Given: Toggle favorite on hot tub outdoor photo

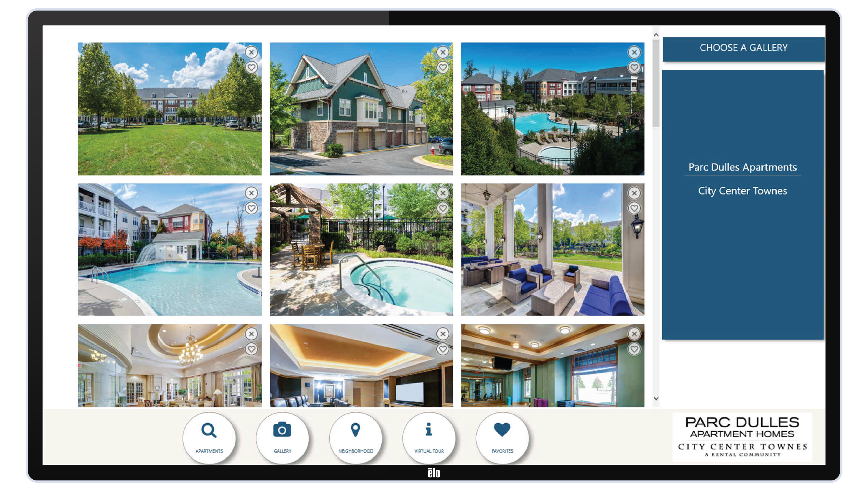Looking at the screenshot, I should [442, 208].
